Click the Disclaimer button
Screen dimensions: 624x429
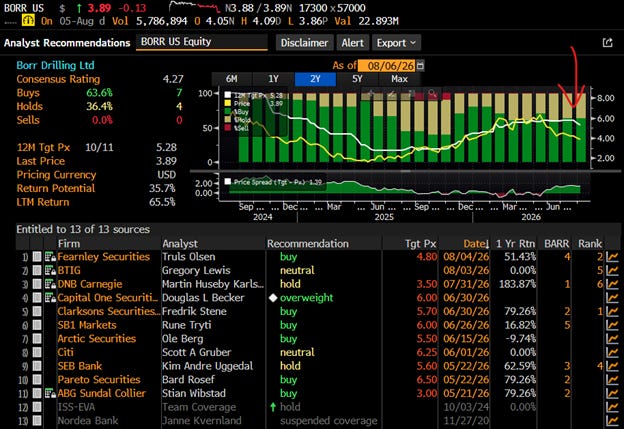coord(304,43)
